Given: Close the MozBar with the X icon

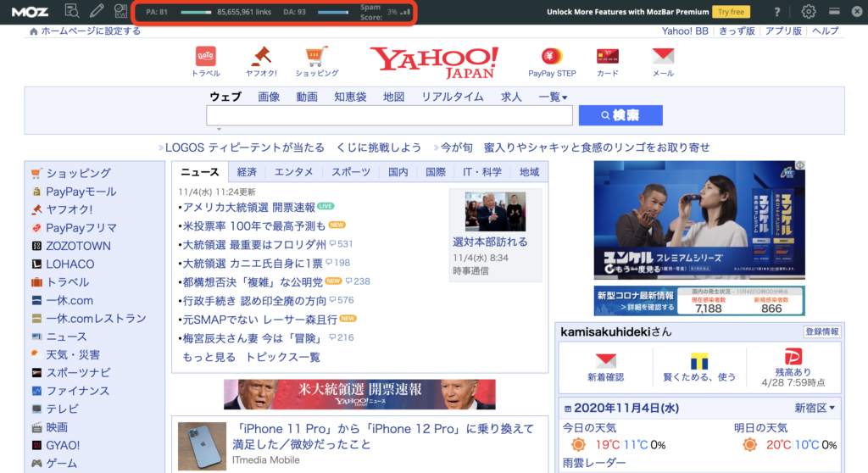Looking at the screenshot, I should pos(857,11).
